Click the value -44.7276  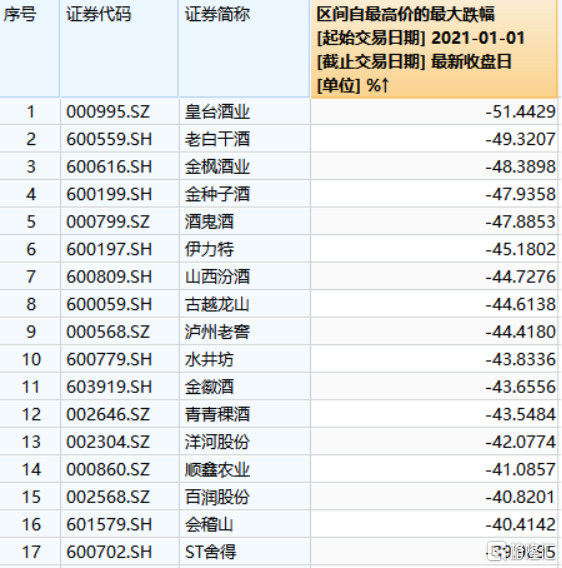coord(520,277)
